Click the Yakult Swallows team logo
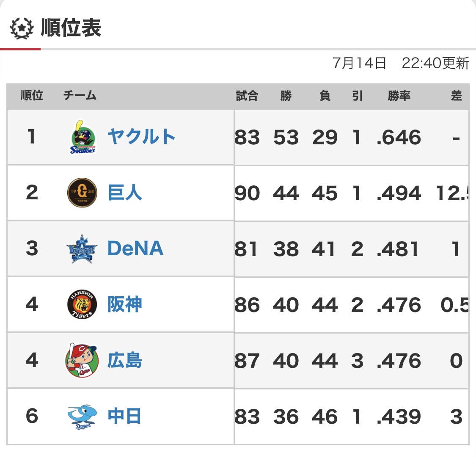Screen dimensions: 476x458 83,137
